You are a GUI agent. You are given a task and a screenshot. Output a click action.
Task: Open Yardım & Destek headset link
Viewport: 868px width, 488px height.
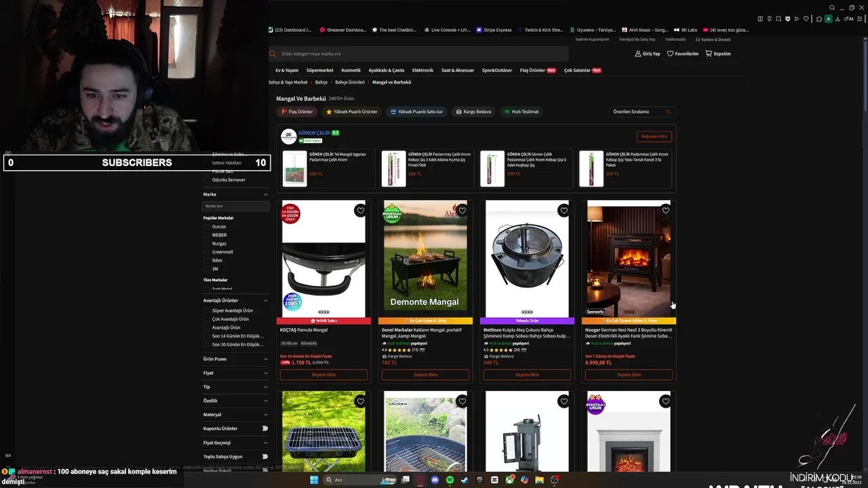[x=712, y=39]
